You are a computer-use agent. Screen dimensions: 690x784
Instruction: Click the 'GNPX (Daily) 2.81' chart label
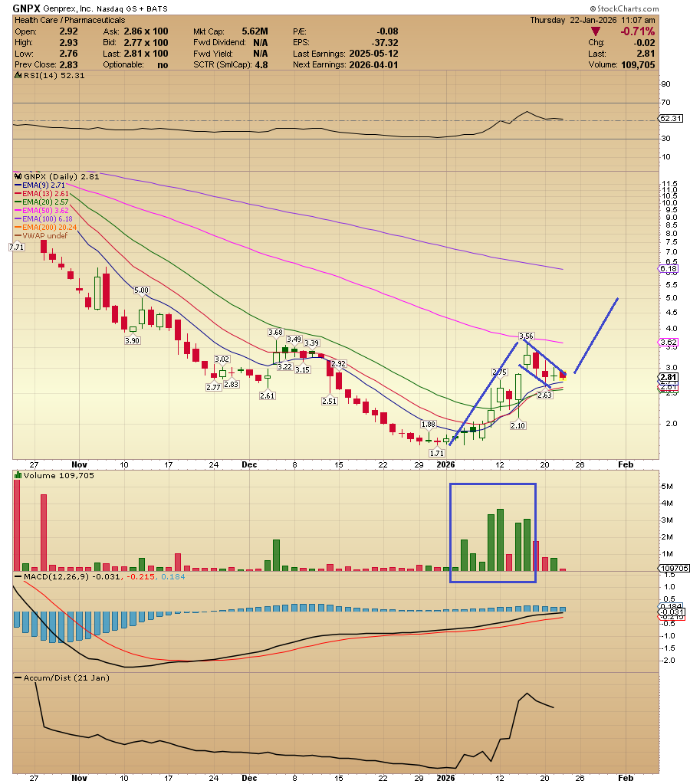[x=61, y=176]
